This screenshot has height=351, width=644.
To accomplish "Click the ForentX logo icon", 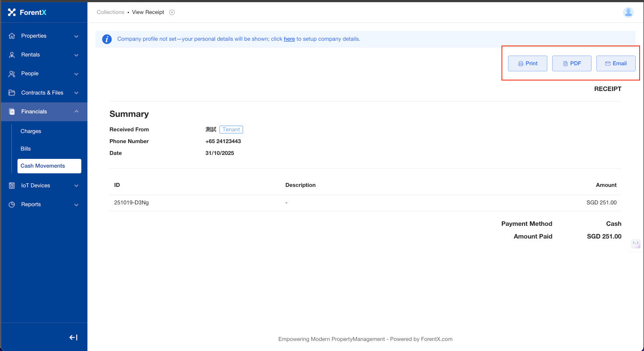I will [x=12, y=12].
